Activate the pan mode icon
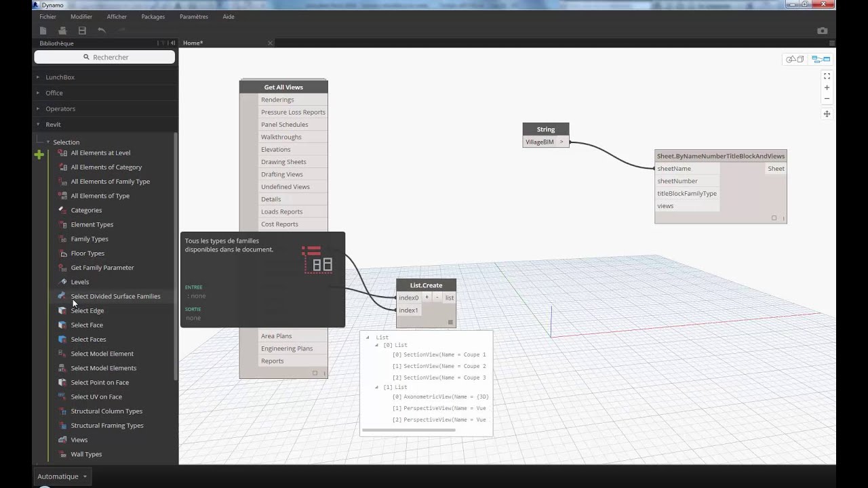Viewport: 868px width, 488px height. coord(827,114)
